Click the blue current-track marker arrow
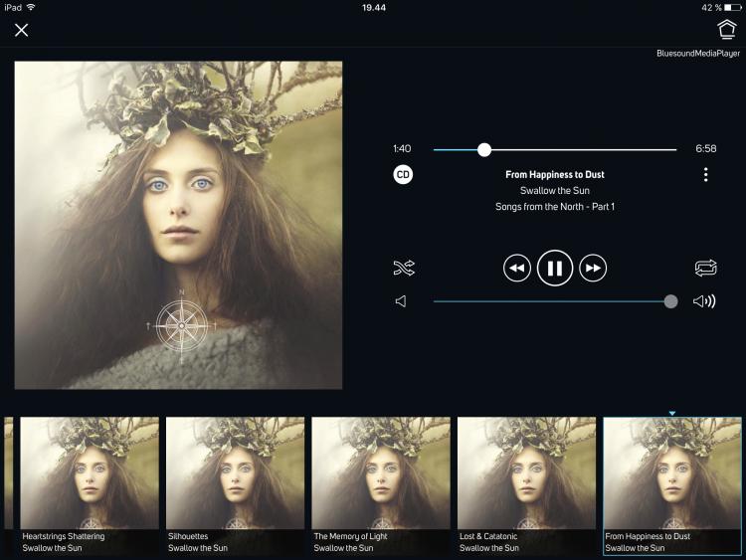Image resolution: width=746 pixels, height=560 pixels. tap(671, 414)
